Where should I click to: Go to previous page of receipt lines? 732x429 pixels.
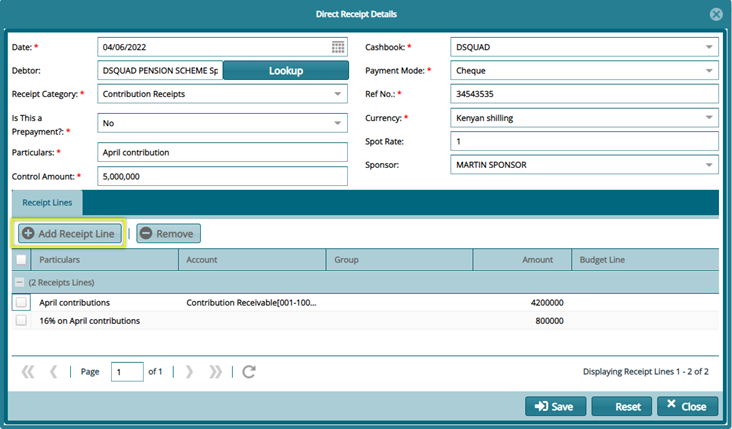pos(54,372)
